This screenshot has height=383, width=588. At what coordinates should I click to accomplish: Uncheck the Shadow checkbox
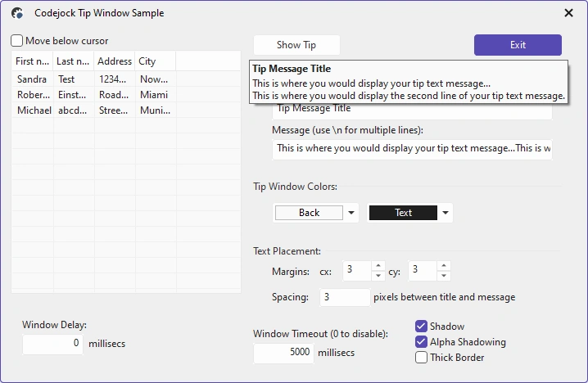421,327
